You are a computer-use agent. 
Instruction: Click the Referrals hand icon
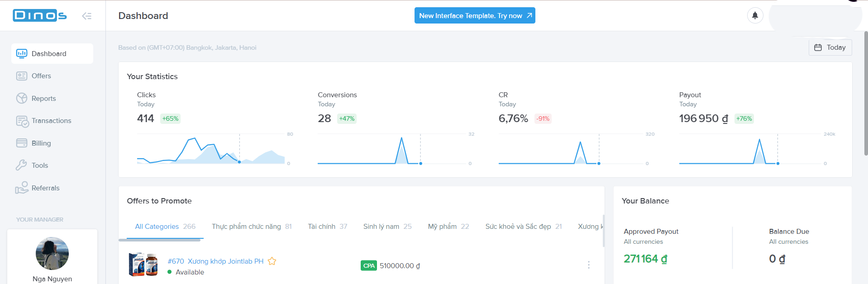pos(21,188)
